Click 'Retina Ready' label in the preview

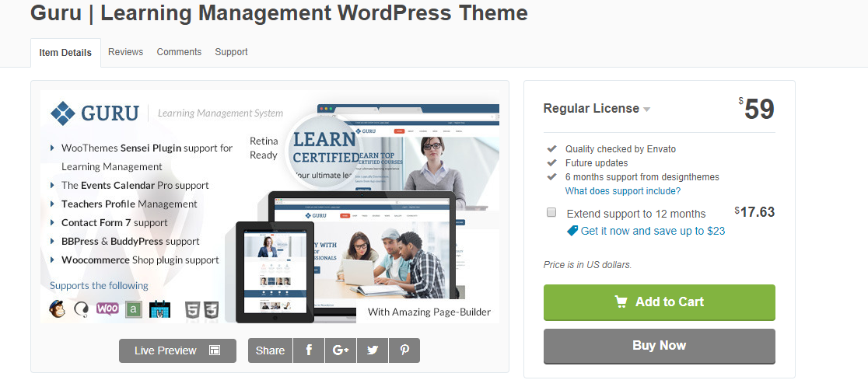pos(264,148)
